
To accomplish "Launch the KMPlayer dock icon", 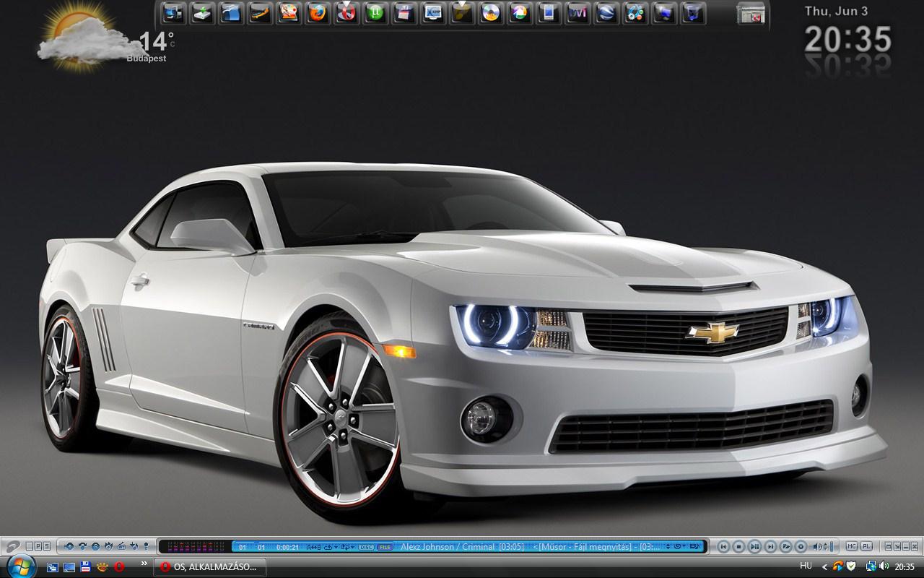I will [433, 12].
